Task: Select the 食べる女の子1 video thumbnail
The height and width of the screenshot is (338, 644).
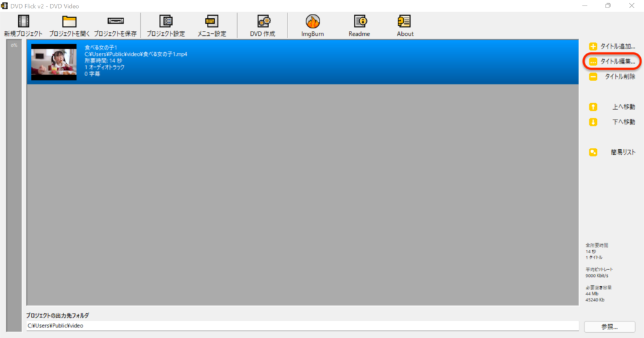Action: click(x=53, y=62)
